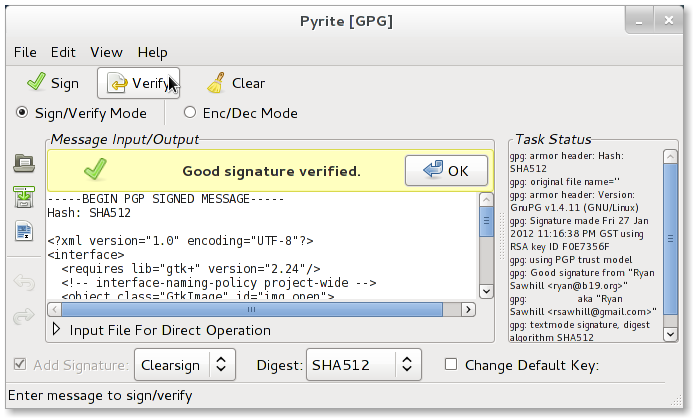Open the Edit menu
Viewport: 693px width, 418px height.
(x=63, y=52)
